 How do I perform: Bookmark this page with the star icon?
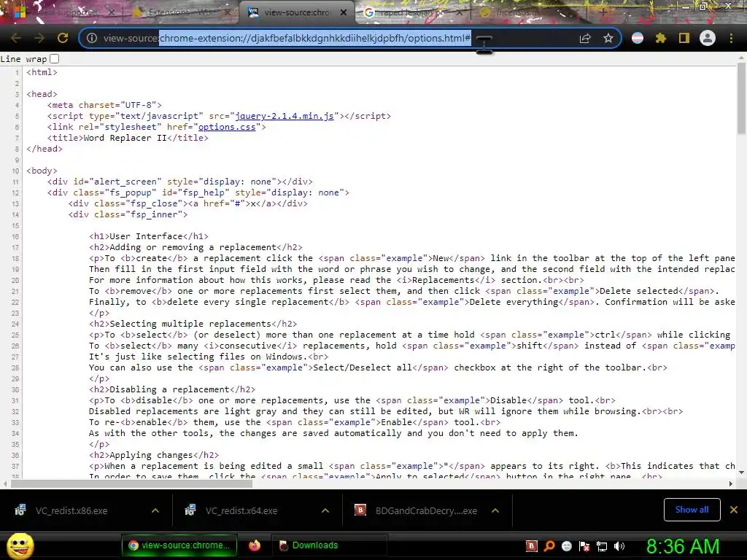click(x=608, y=38)
